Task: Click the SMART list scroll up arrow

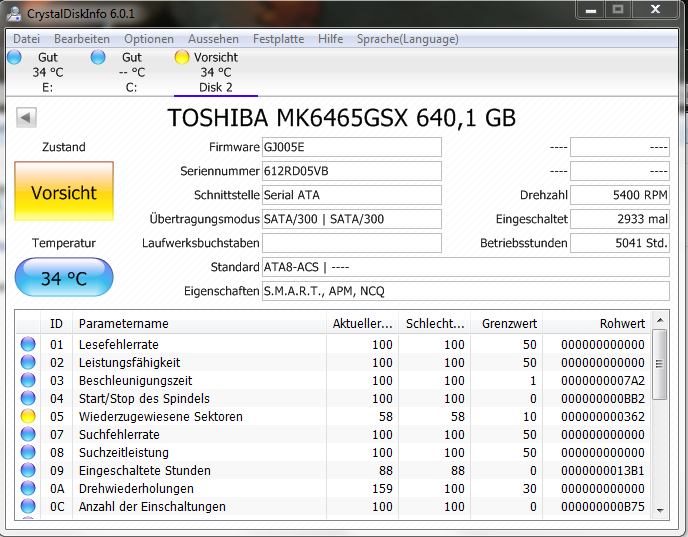Action: [x=659, y=320]
